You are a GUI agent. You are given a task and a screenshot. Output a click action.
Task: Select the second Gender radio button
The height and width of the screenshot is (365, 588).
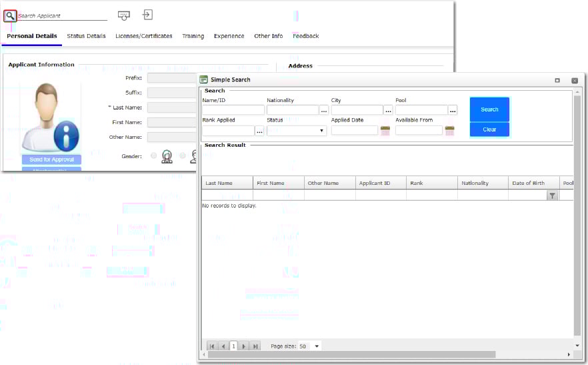click(183, 155)
